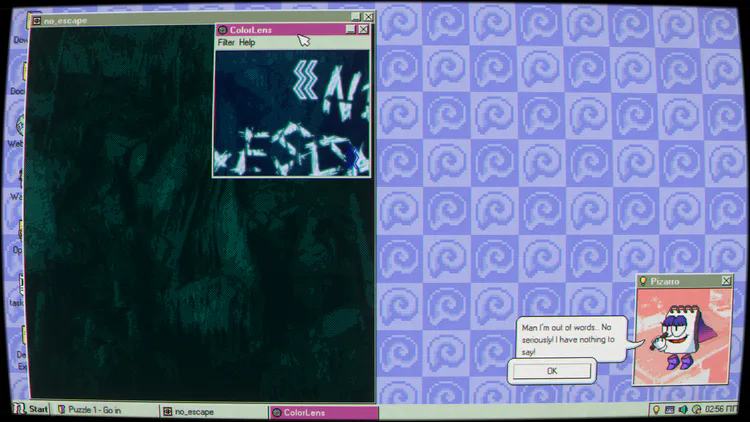Viewport: 750px width, 422px height.
Task: Click the no_escape title bar text
Action: pyautogui.click(x=66, y=21)
